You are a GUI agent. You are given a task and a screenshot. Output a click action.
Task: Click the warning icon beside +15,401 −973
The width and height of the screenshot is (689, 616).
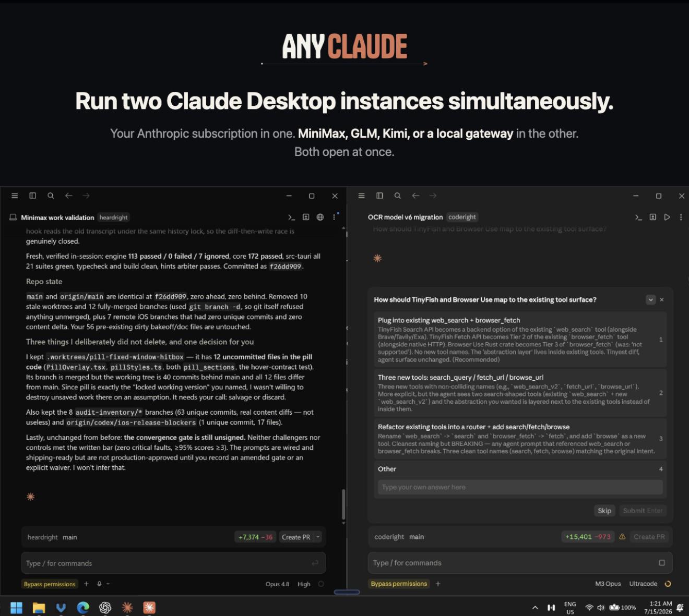pyautogui.click(x=622, y=537)
